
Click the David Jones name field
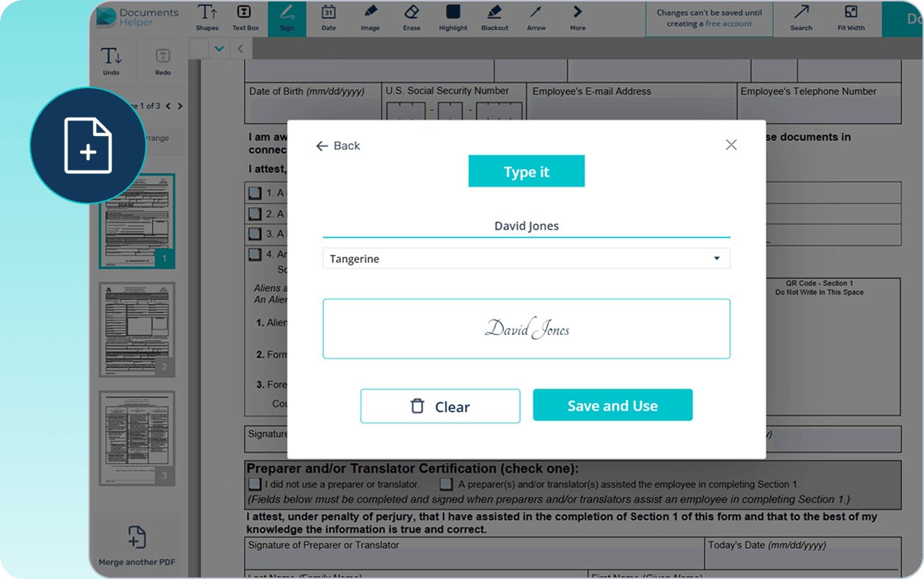[x=526, y=226]
